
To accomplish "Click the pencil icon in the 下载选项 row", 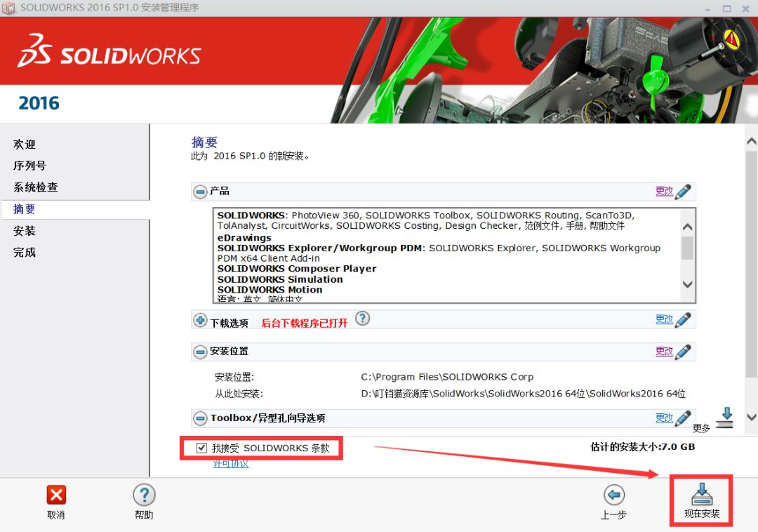I will coord(683,320).
